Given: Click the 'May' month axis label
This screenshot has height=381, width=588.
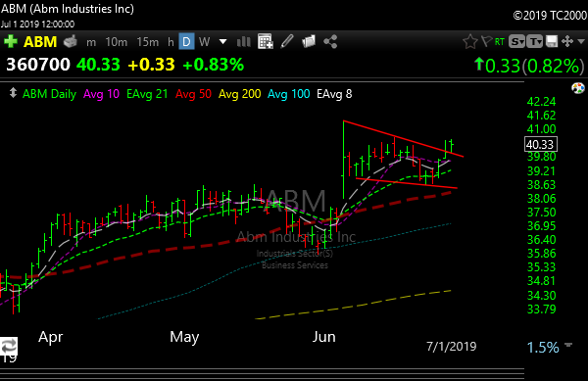Looking at the screenshot, I should [184, 337].
